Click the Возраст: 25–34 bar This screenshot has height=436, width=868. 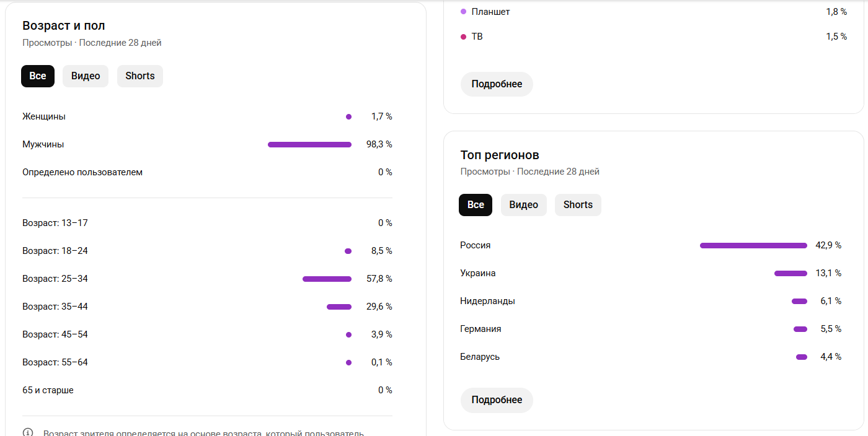point(327,279)
